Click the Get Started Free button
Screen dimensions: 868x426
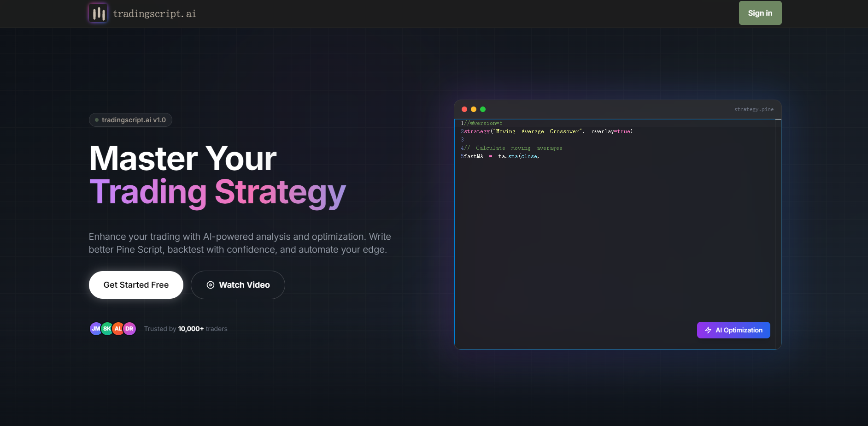[x=135, y=285]
